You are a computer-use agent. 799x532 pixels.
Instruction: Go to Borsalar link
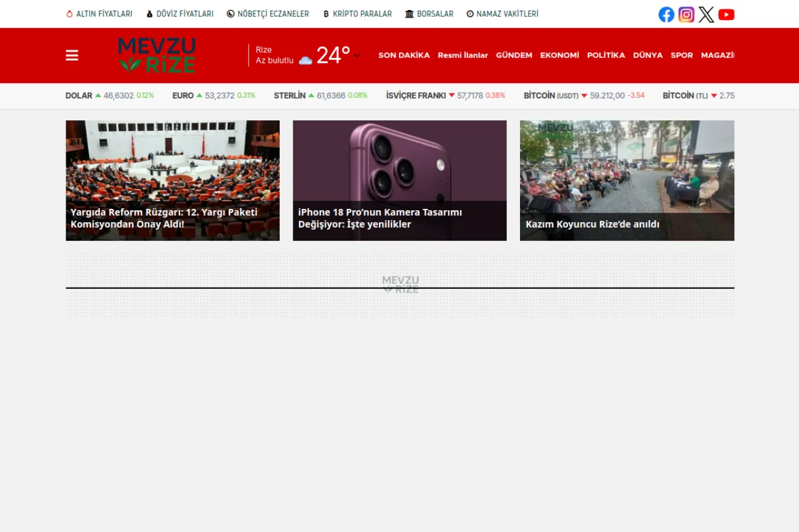[x=435, y=14]
